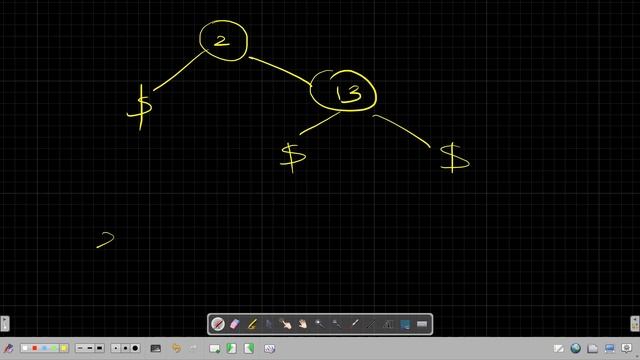Image resolution: width=640 pixels, height=360 pixels.
Task: Select the Zoom out magnifier tool
Action: [337, 324]
